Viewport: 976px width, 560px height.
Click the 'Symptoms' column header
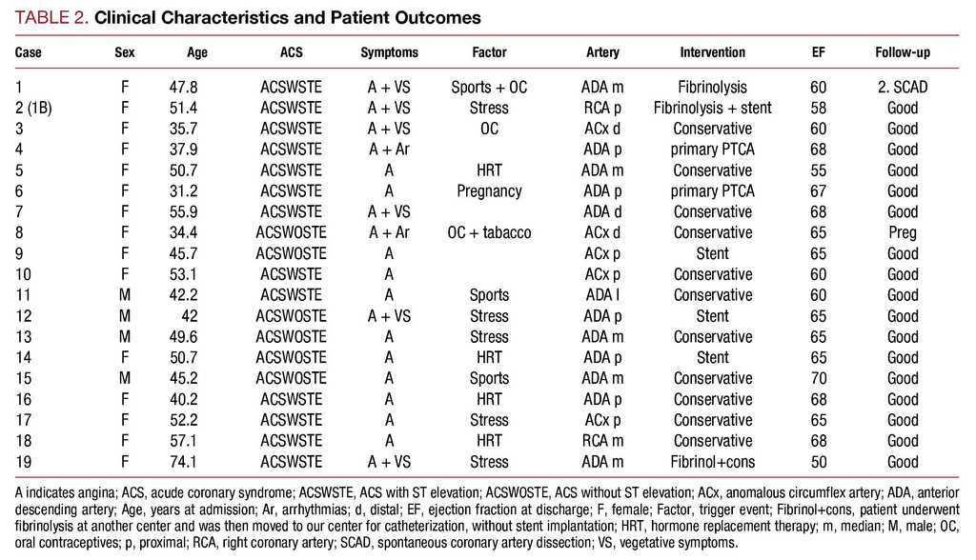pyautogui.click(x=389, y=52)
